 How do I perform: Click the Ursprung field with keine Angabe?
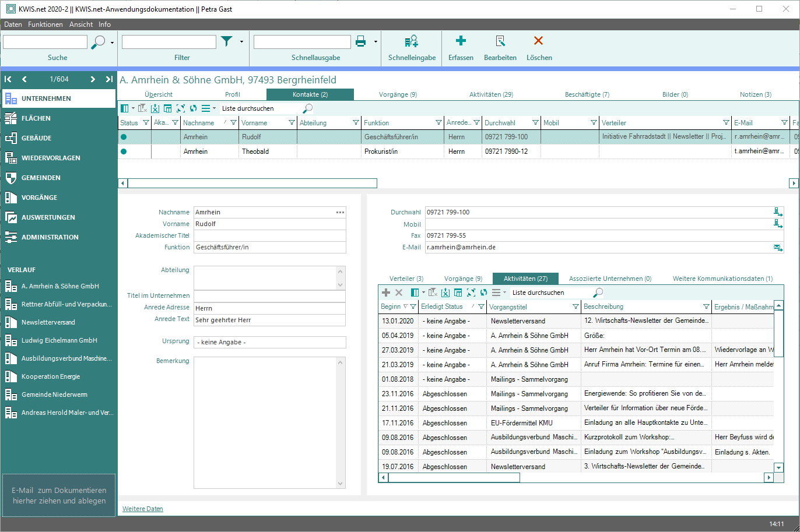270,342
